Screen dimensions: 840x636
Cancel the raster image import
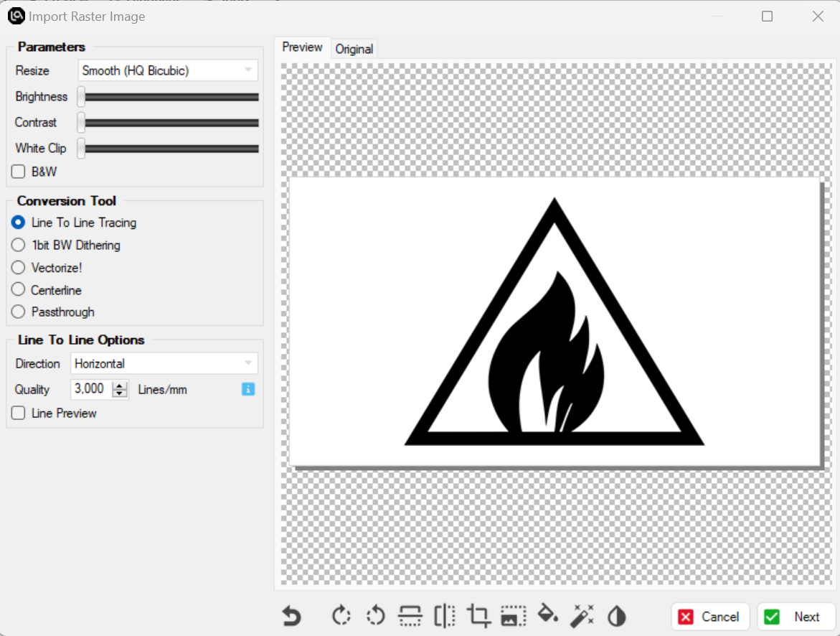709,617
